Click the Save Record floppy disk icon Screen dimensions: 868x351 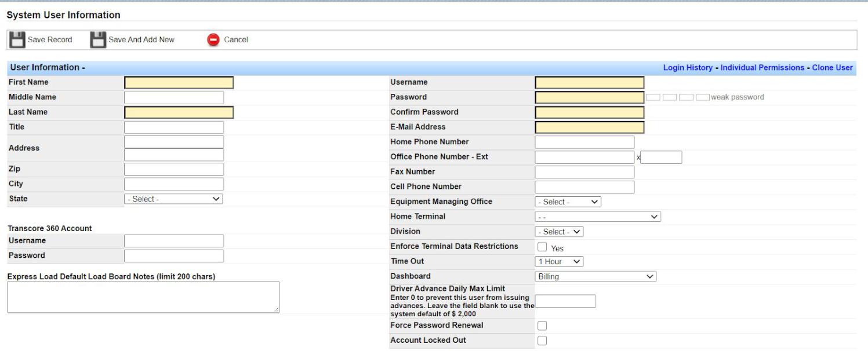tap(17, 39)
